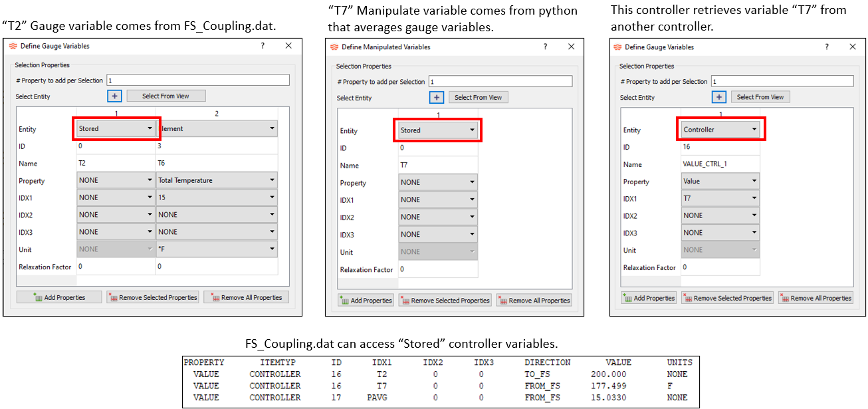Close the right Define Gauge Variables dialog
Viewport: 868px width, 409px height.
pos(853,47)
